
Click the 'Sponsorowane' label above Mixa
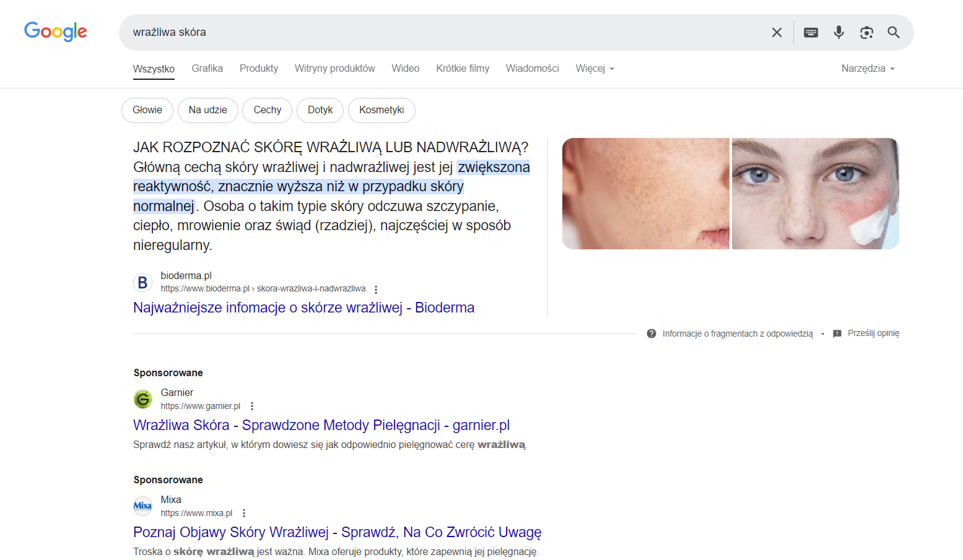[168, 480]
